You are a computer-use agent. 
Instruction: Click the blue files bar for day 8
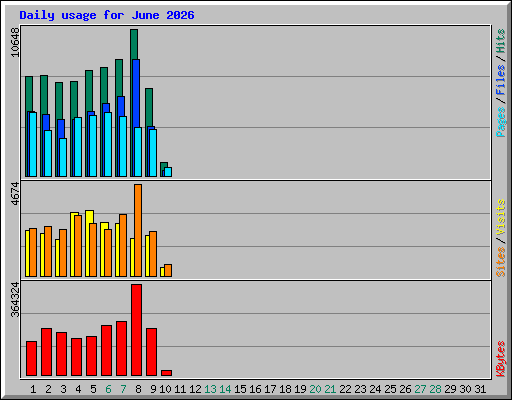tap(136, 93)
